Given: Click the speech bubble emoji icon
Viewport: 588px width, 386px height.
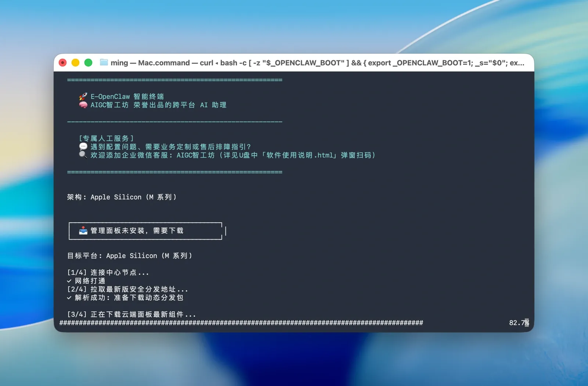Looking at the screenshot, I should click(x=83, y=147).
